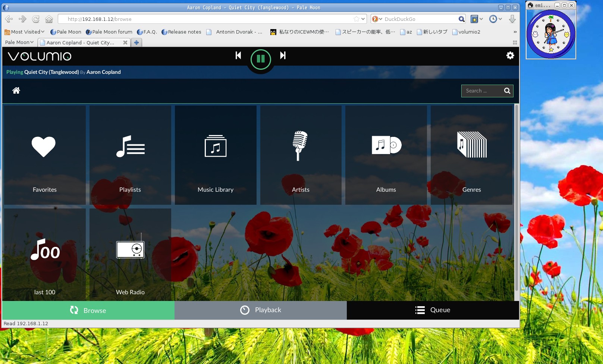Browse the Genres tile
This screenshot has width=603, height=364.
pyautogui.click(x=471, y=155)
